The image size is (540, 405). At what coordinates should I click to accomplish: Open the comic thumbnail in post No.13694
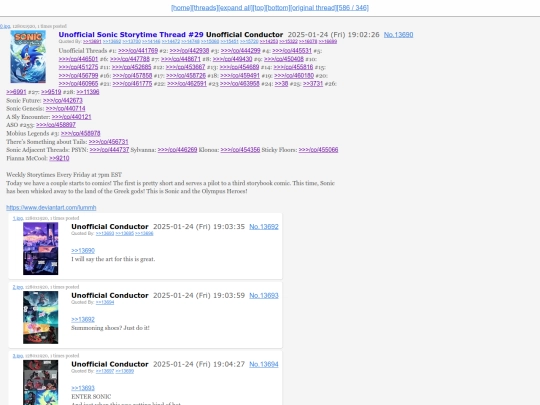click(41, 382)
